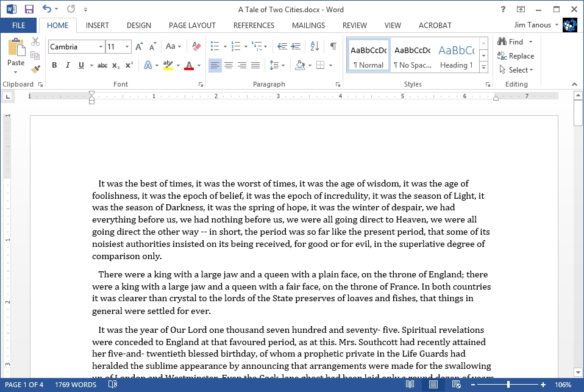Viewport: 584px width, 392px height.
Task: Clear all formatting with the eraser icon
Action: coord(196,46)
